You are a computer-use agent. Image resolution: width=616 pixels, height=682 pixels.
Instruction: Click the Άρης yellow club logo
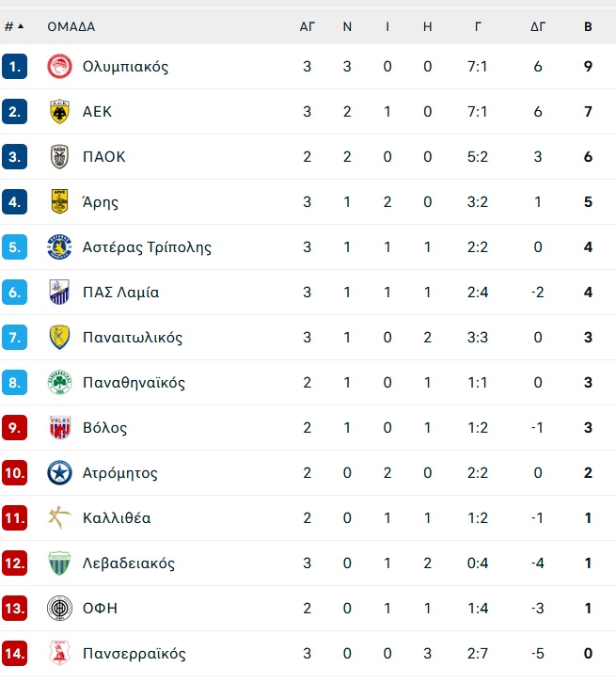click(59, 202)
